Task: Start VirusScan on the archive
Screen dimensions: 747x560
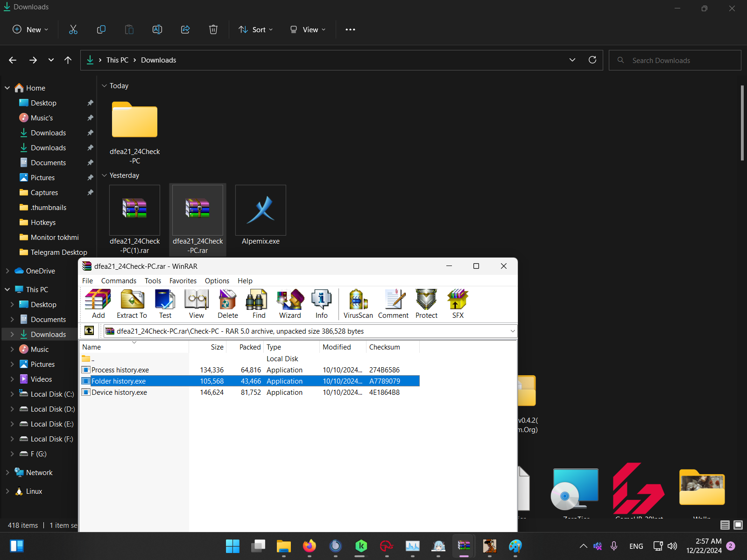Action: tap(358, 304)
